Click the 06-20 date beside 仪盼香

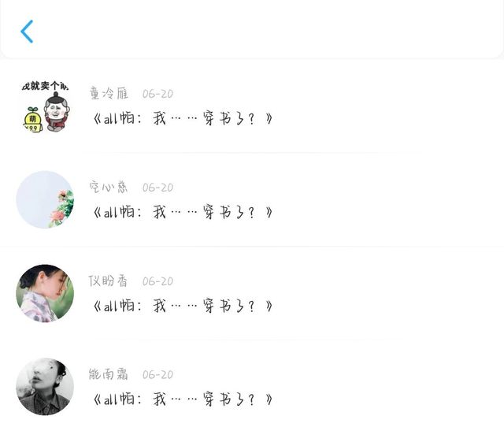click(157, 281)
